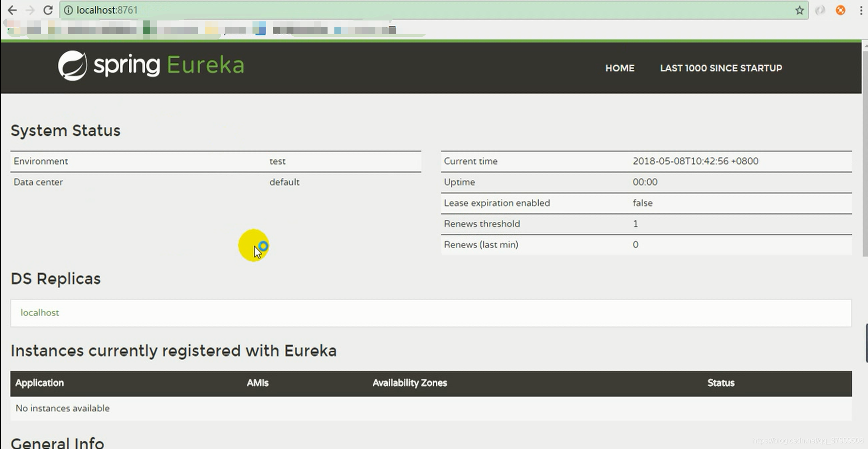The image size is (868, 449).
Task: Open the HOME navigation item
Action: (x=620, y=68)
